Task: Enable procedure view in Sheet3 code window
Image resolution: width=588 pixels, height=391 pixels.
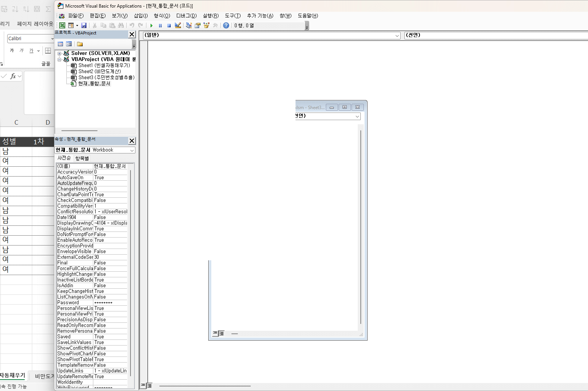Action: [x=215, y=333]
